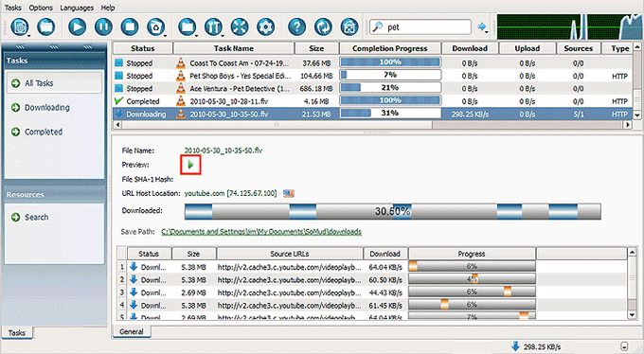Click the small icon at status bar right end
This screenshot has height=354, width=644.
(x=625, y=345)
